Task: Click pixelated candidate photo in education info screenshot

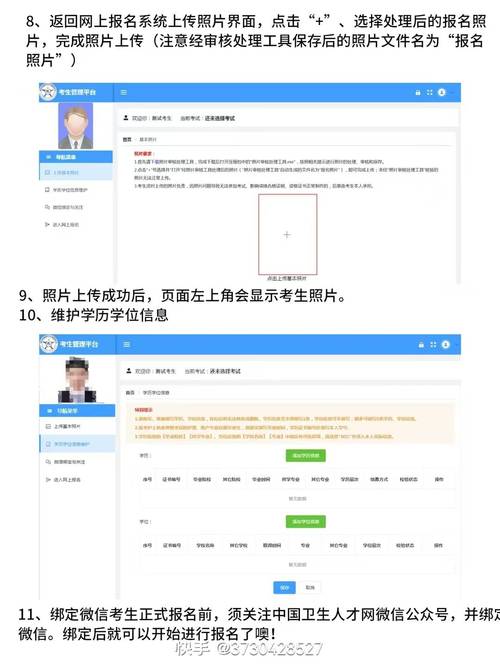Action: click(x=77, y=380)
